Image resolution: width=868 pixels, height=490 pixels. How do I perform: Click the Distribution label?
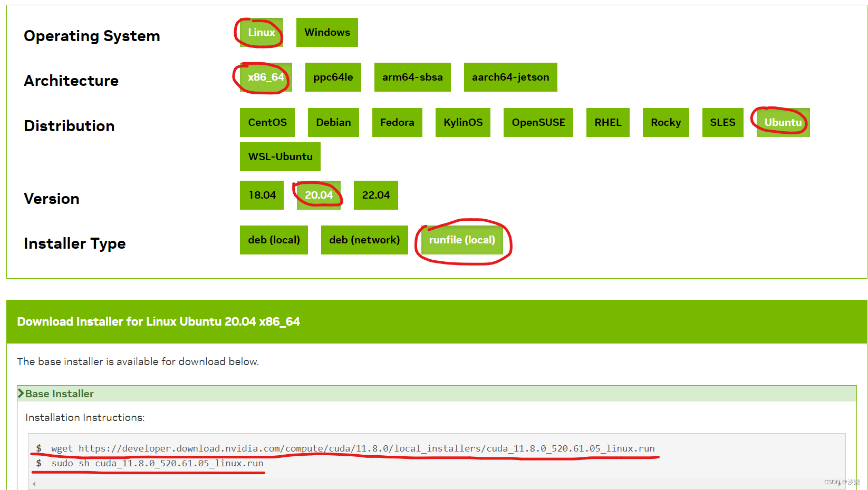[x=69, y=126]
